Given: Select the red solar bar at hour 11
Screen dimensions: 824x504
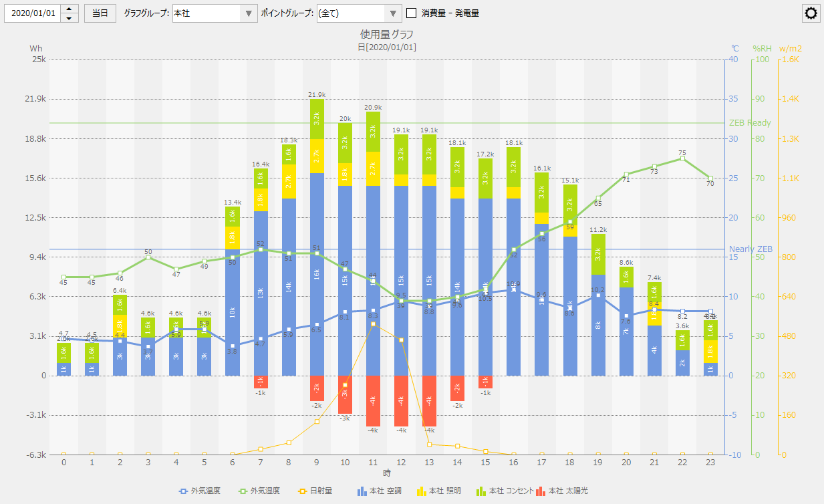Looking at the screenshot, I should (x=373, y=400).
